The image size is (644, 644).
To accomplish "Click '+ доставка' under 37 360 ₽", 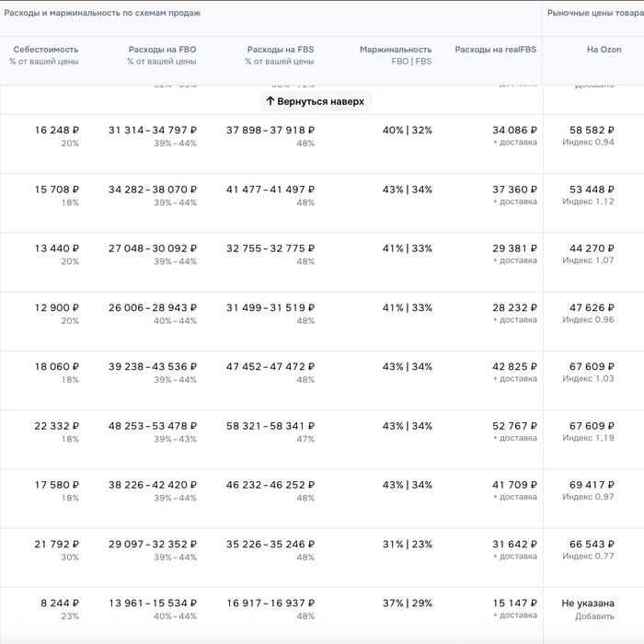I will pos(514,201).
